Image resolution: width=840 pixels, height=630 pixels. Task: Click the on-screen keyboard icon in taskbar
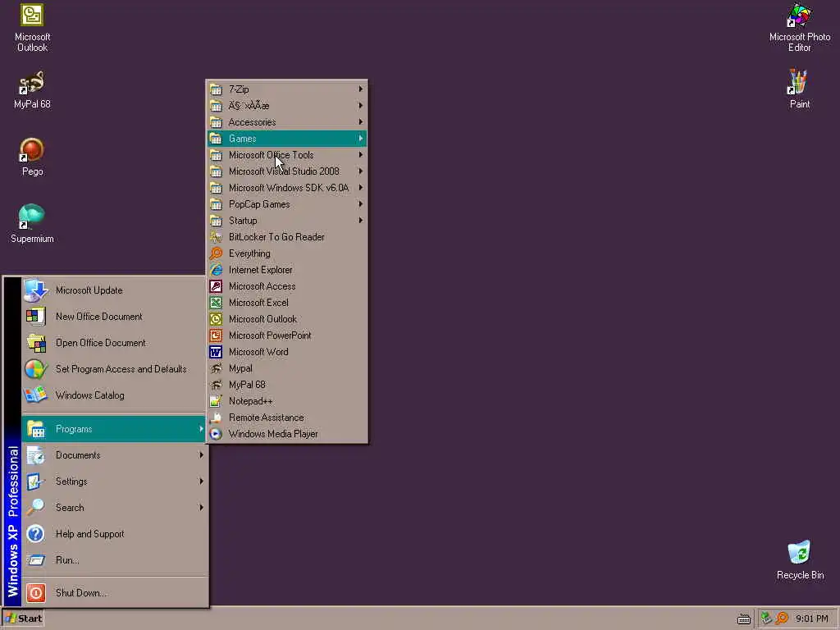coord(743,619)
